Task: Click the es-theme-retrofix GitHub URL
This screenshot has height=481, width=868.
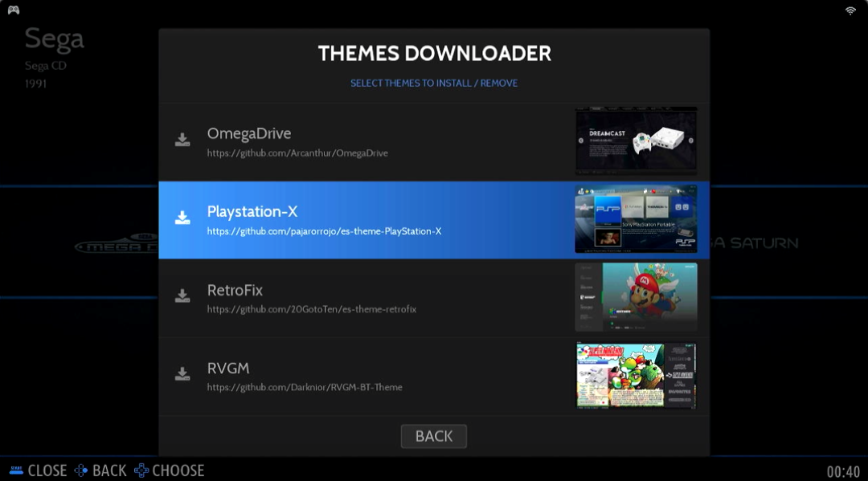Action: pos(312,309)
